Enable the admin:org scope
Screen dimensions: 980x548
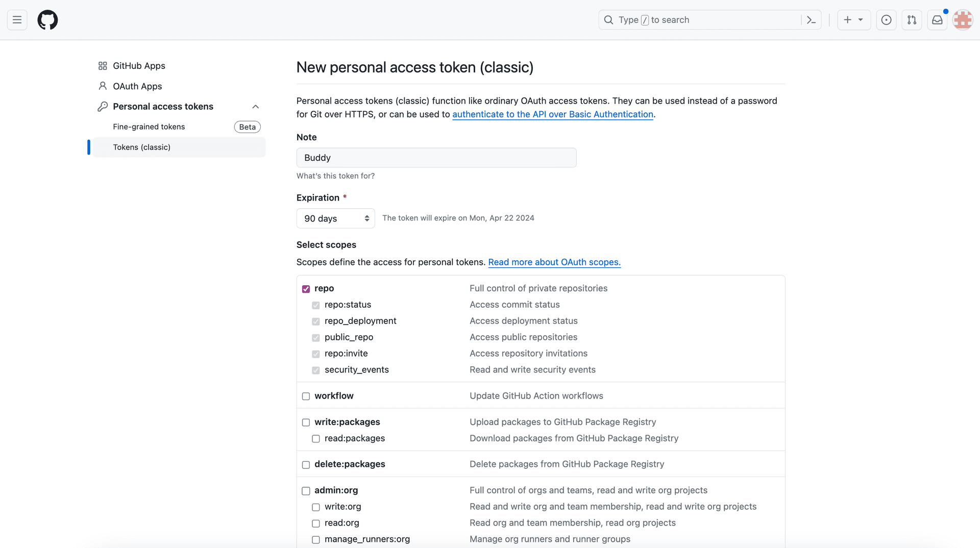[306, 490]
